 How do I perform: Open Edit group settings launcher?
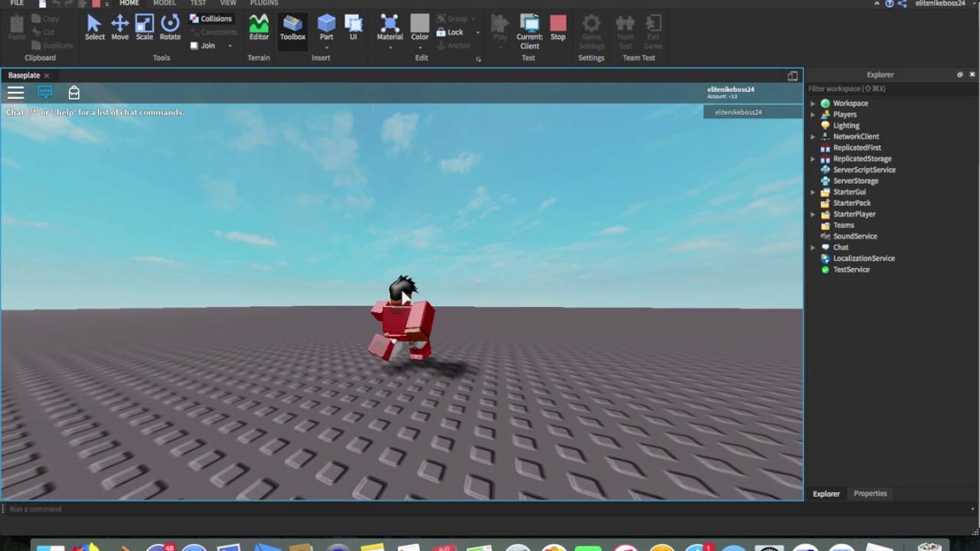pos(479,59)
